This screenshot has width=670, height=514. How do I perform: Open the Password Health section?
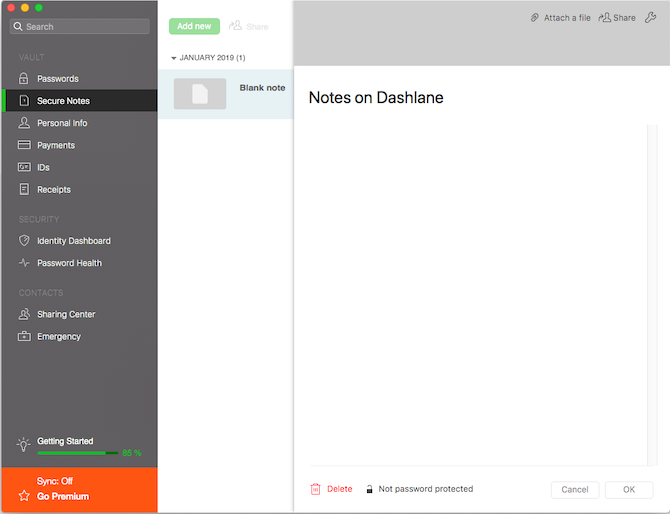pyautogui.click(x=79, y=263)
